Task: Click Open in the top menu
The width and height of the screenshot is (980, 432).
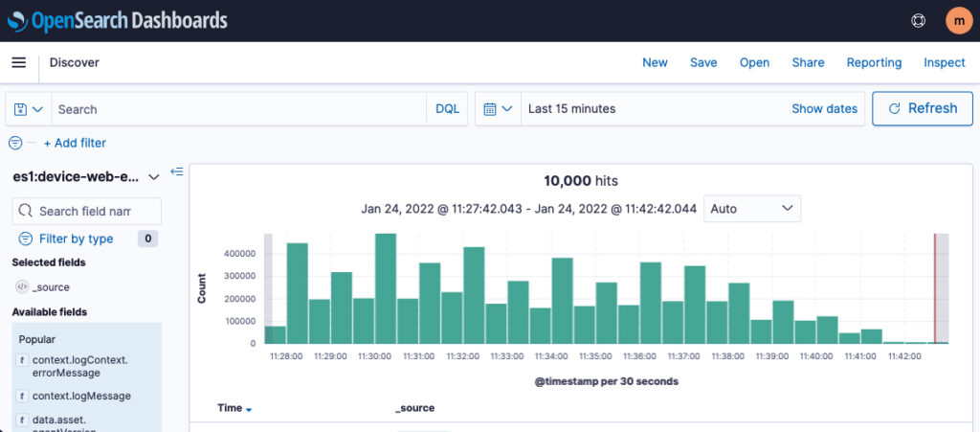Action: pos(754,62)
